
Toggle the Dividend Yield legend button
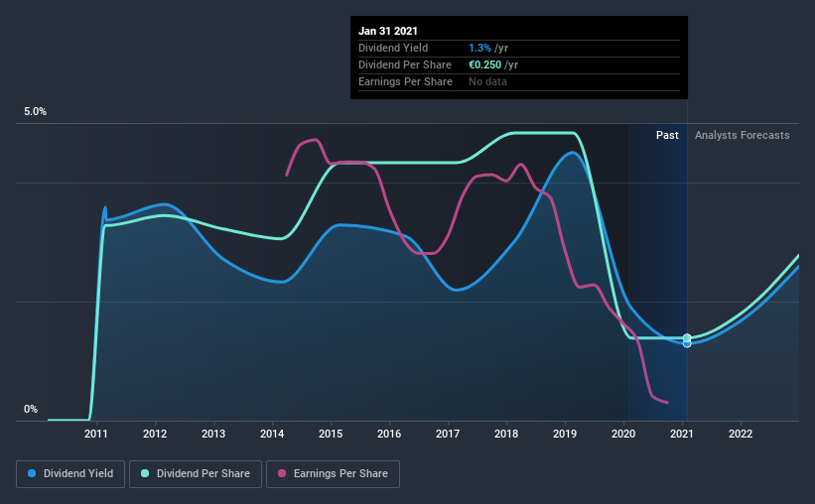tap(70, 474)
